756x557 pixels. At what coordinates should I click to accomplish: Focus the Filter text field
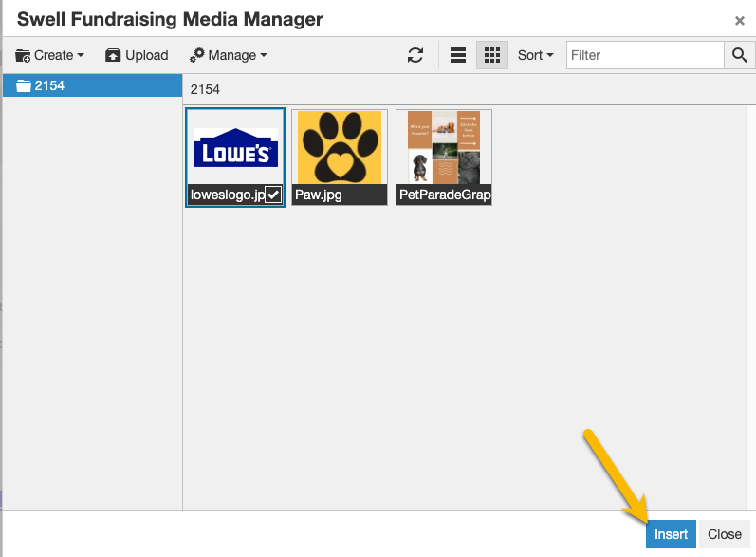645,55
